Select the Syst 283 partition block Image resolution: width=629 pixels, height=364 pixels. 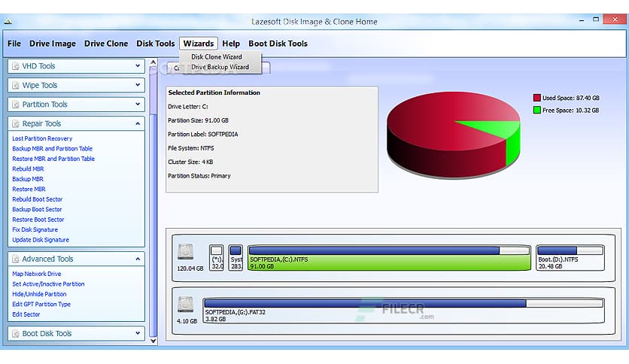point(236,258)
